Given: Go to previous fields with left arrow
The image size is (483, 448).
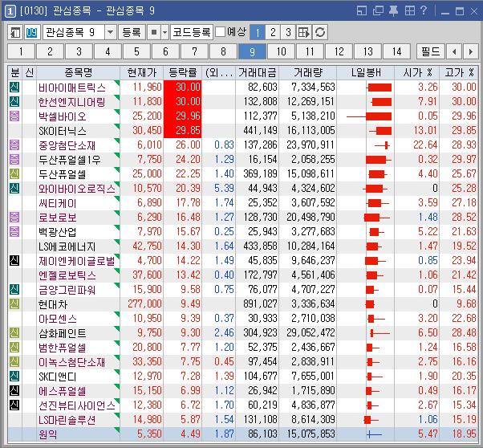Looking at the screenshot, I should tap(454, 51).
